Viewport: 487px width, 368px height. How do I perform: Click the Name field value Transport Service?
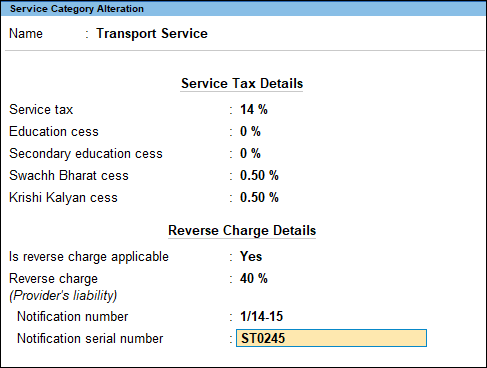click(x=152, y=34)
